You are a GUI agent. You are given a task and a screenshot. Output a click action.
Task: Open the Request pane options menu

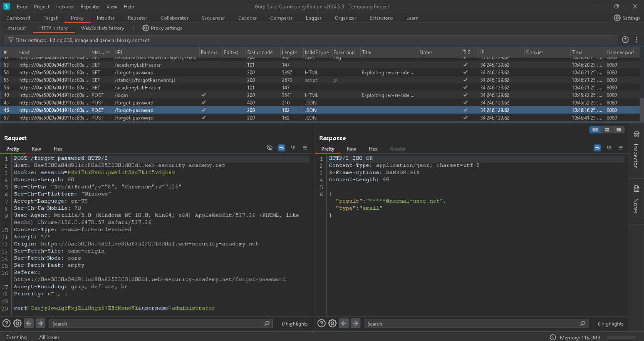(305, 148)
